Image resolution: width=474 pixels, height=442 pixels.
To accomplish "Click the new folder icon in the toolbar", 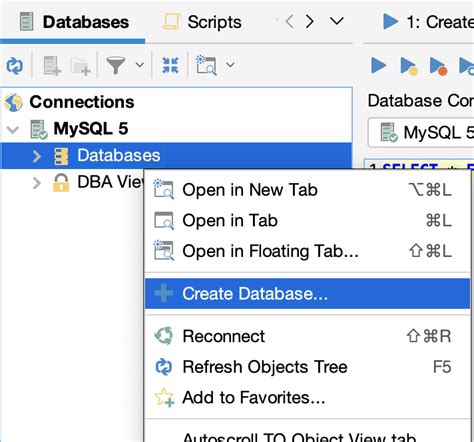I will 80,66.
